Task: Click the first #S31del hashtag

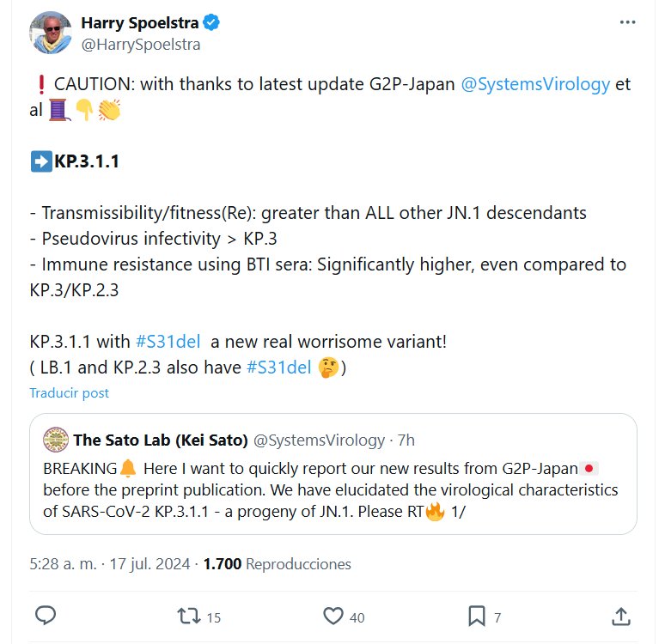Action: pos(168,341)
